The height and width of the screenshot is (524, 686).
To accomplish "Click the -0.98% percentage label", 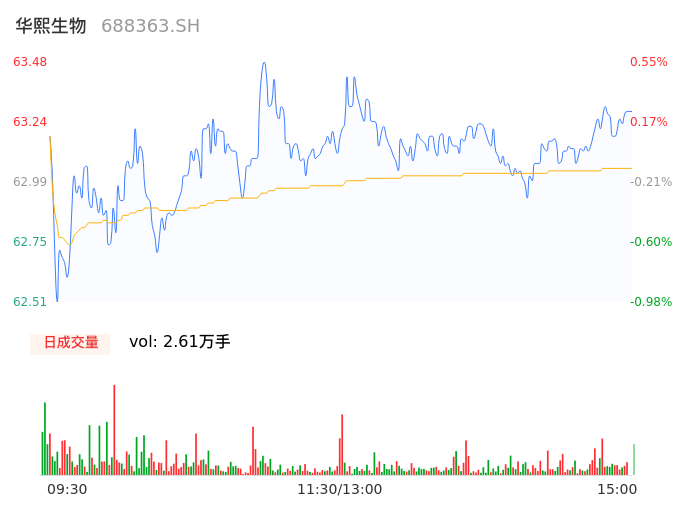I will (x=648, y=302).
